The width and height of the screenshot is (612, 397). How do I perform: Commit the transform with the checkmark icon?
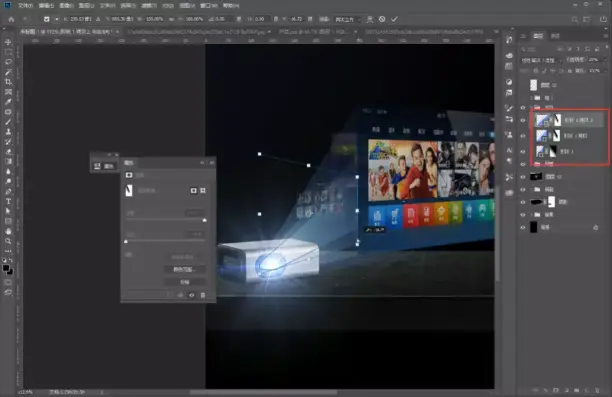pos(394,19)
